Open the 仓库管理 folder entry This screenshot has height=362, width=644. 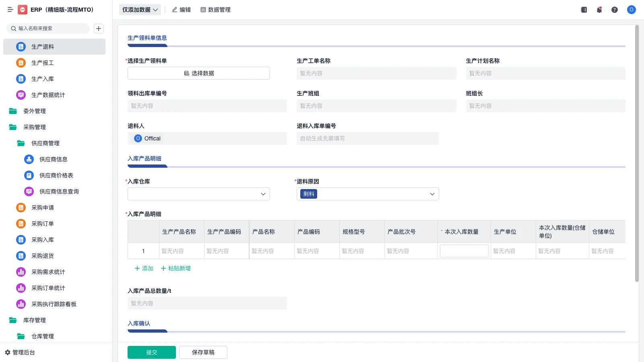[43, 336]
